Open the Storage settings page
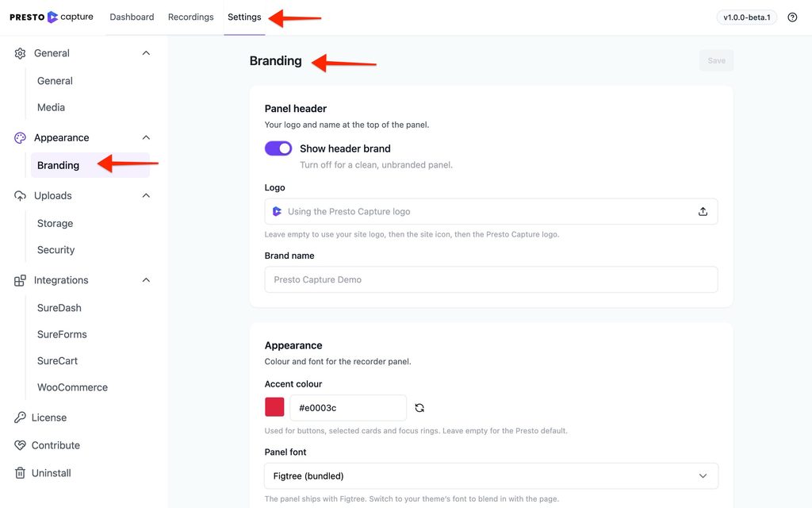This screenshot has width=812, height=508. [x=55, y=223]
